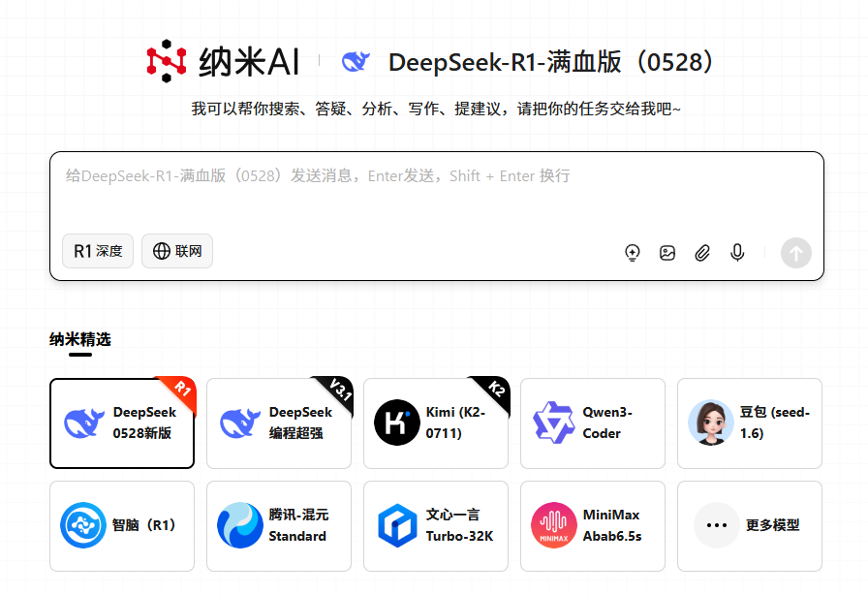Click the 豆包 avatar icon

[711, 423]
